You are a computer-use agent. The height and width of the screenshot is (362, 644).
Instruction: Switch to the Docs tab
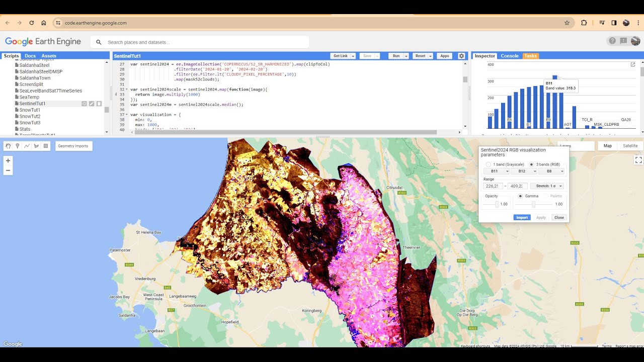click(30, 56)
